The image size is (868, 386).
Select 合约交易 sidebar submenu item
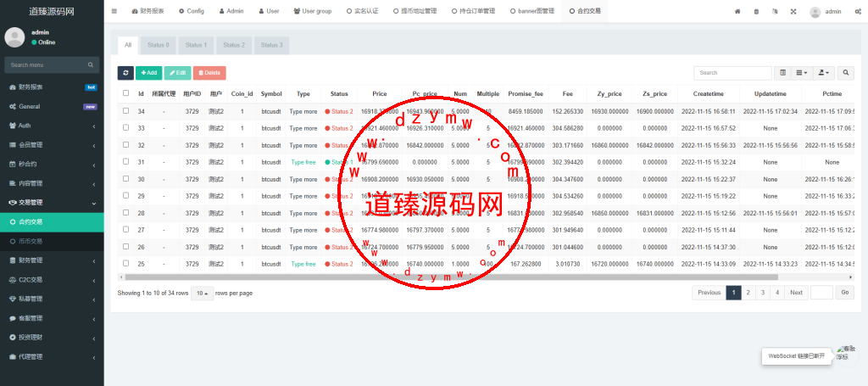52,222
